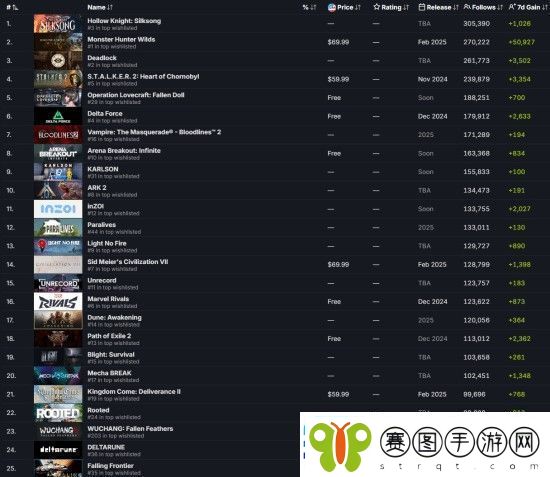Open the Hollow Knight: Silksong link

(124, 21)
